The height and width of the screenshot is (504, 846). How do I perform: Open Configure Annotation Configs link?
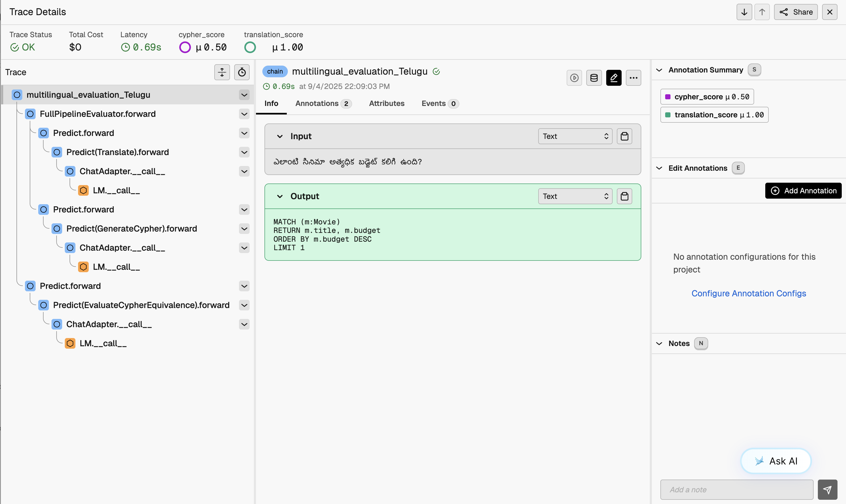(748, 293)
